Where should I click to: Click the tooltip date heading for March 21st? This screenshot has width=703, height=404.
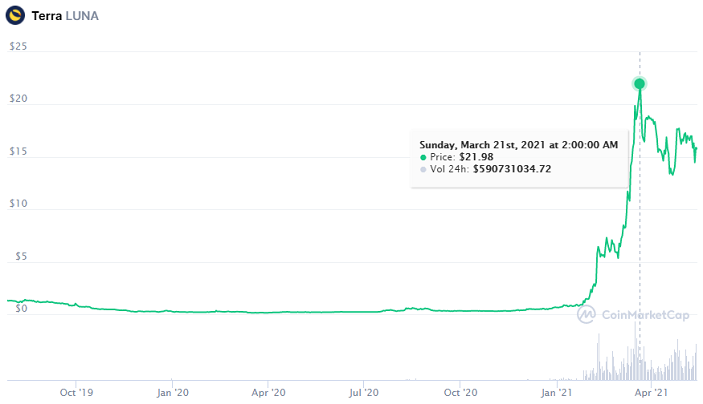pyautogui.click(x=518, y=145)
